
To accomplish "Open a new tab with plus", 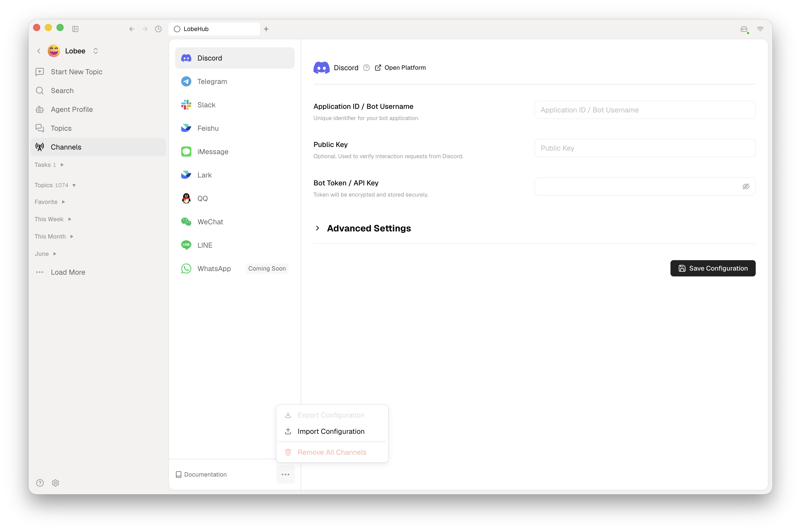I will [266, 29].
